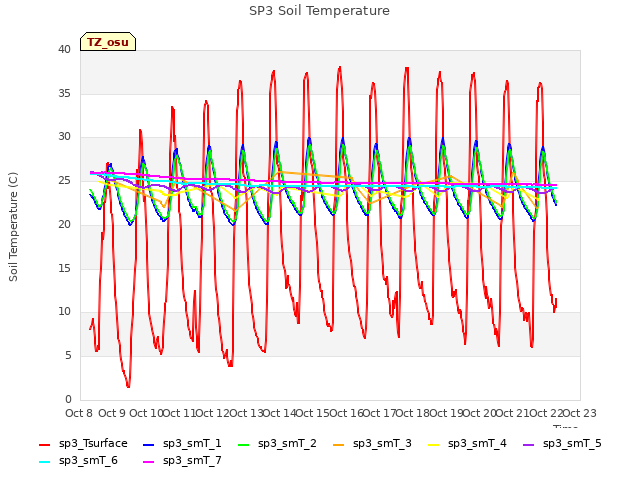Click the TZ_osu annotation label
This screenshot has height=480, width=640.
pos(108,42)
